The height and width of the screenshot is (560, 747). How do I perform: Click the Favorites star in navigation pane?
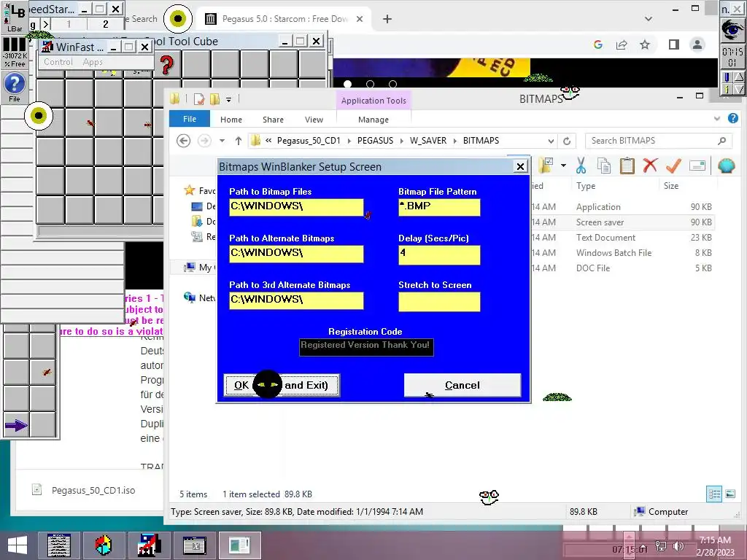point(190,190)
